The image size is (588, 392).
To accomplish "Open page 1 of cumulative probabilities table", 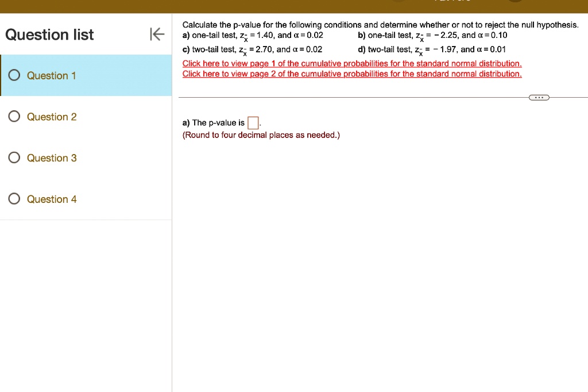I will (x=352, y=63).
